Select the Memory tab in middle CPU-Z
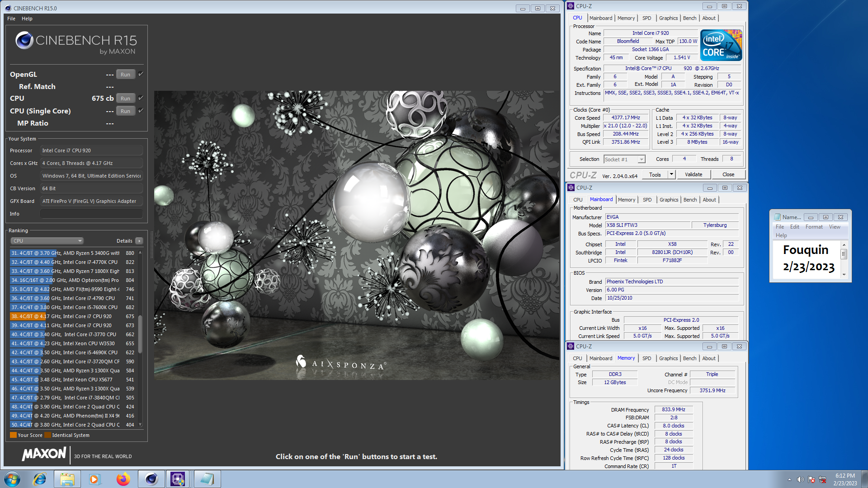Image resolution: width=868 pixels, height=488 pixels. 627,200
